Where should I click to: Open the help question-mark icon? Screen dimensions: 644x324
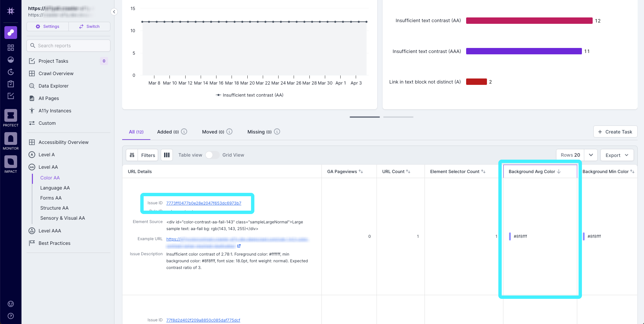coord(10,316)
